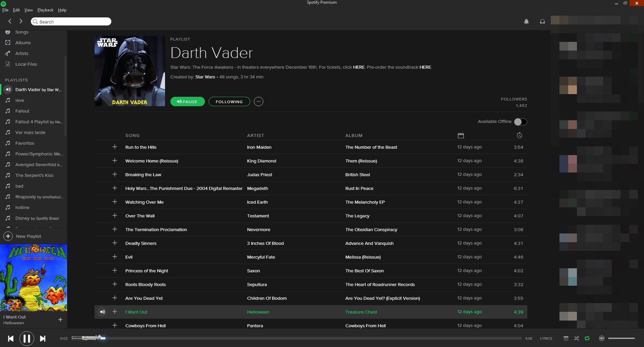644x347 pixels.
Task: Add Are You Dead Yet to library
Action: [115, 298]
